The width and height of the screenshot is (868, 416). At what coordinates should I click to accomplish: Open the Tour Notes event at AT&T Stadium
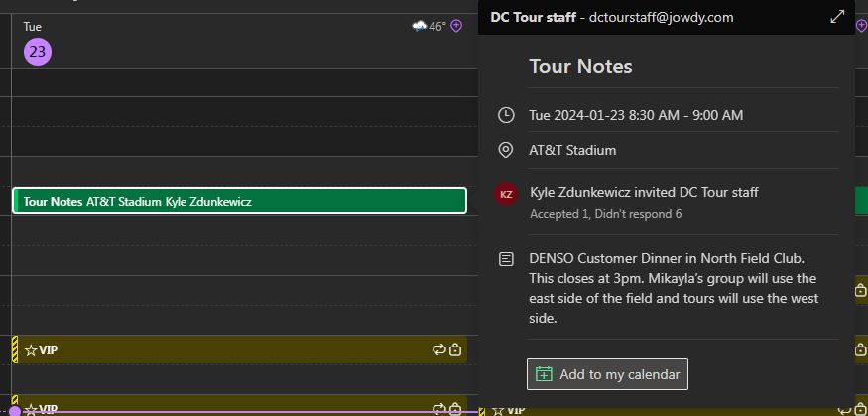point(238,201)
